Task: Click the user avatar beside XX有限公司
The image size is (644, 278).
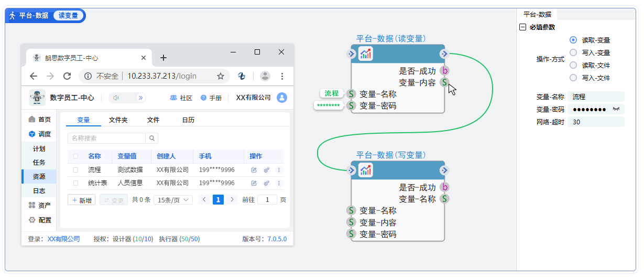Action: (x=282, y=98)
